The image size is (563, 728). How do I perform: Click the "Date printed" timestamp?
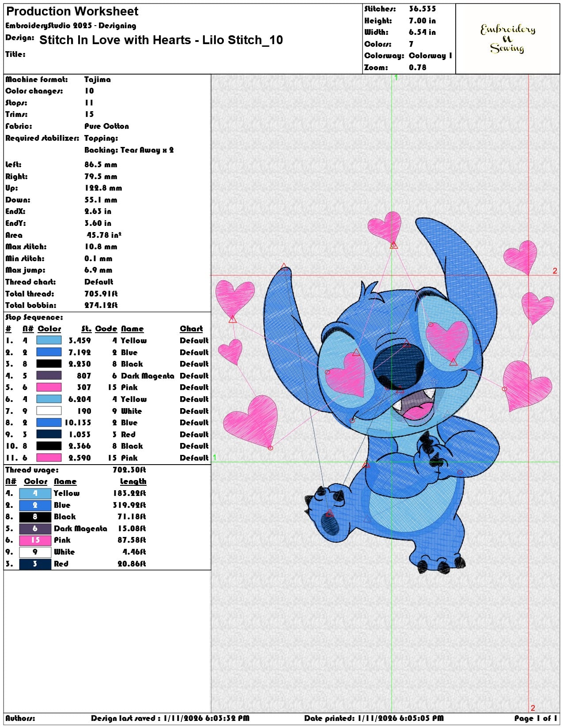pos(374,718)
